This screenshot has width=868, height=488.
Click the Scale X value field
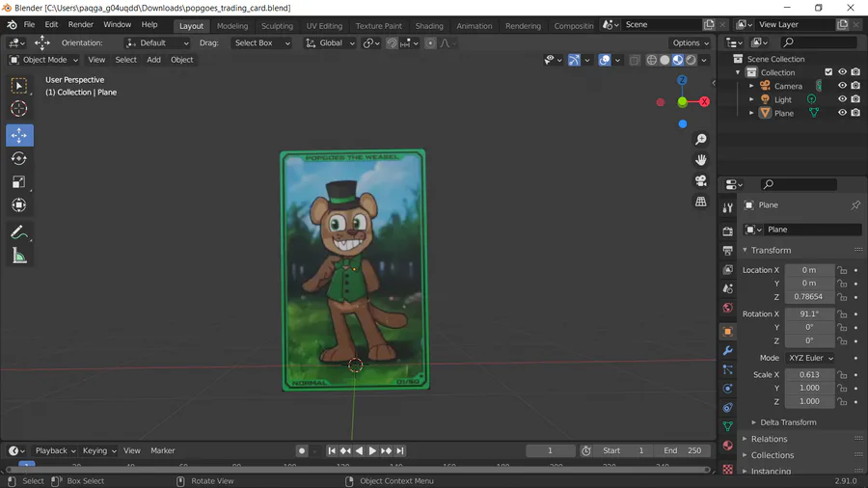tap(809, 374)
